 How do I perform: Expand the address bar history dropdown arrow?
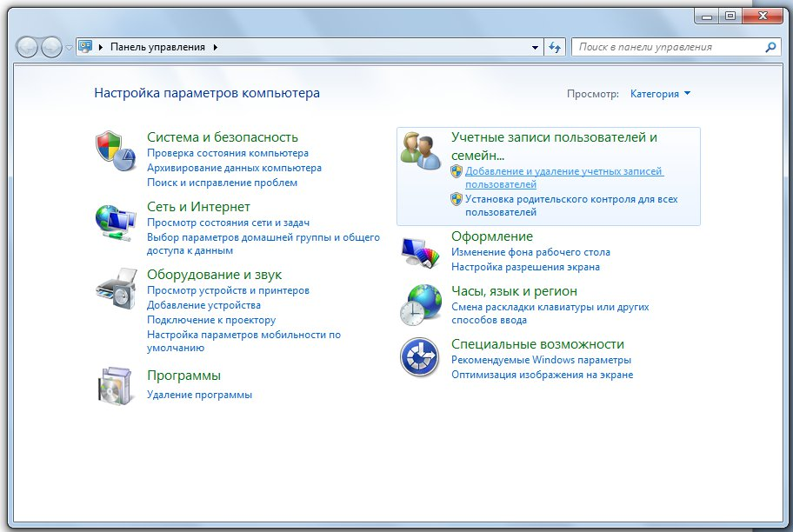click(x=535, y=48)
